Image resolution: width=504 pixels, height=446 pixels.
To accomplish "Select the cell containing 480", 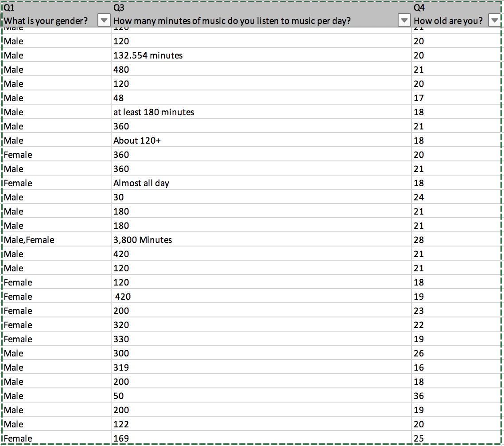I will pyautogui.click(x=261, y=70).
